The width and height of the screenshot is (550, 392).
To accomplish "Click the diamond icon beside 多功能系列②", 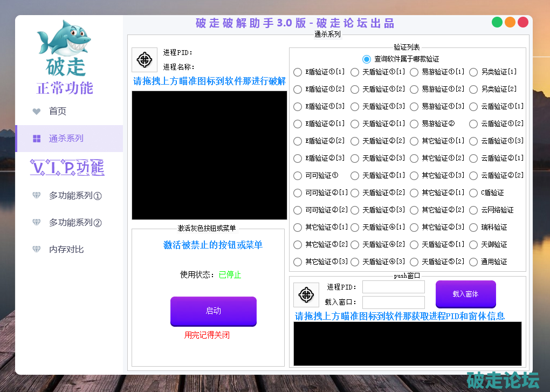I will [36, 222].
